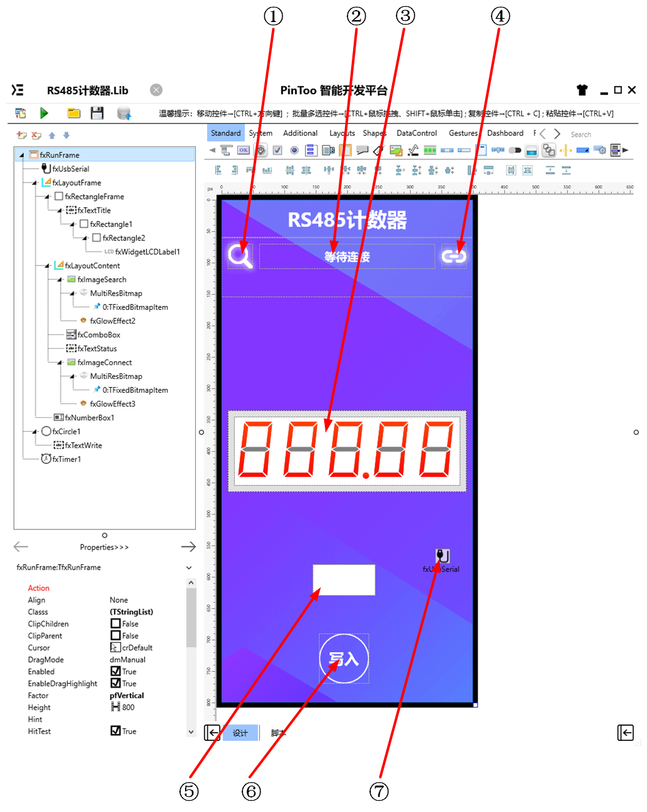Viewport: 647px width, 812px height.
Task: Toggle the ClipChildren checkbox
Action: (x=116, y=624)
